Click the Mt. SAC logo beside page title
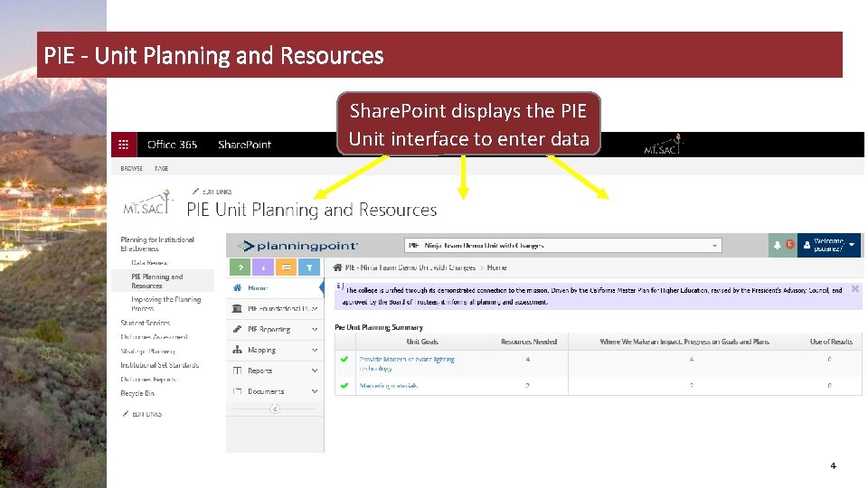Viewport: 868px width, 488px height. pos(147,202)
